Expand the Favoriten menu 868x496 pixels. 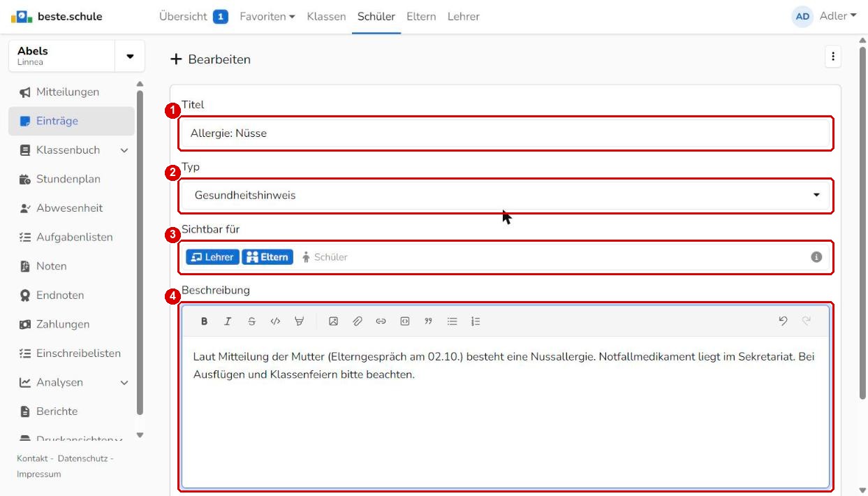(267, 16)
